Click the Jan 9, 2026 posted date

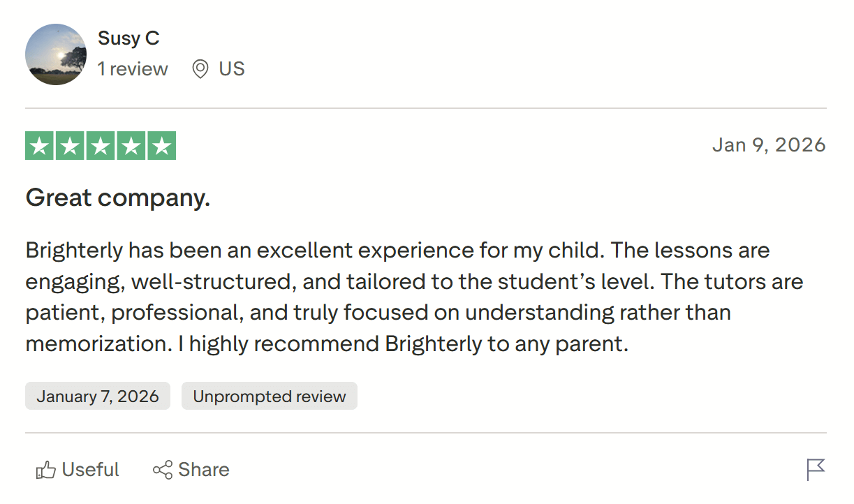tap(769, 144)
